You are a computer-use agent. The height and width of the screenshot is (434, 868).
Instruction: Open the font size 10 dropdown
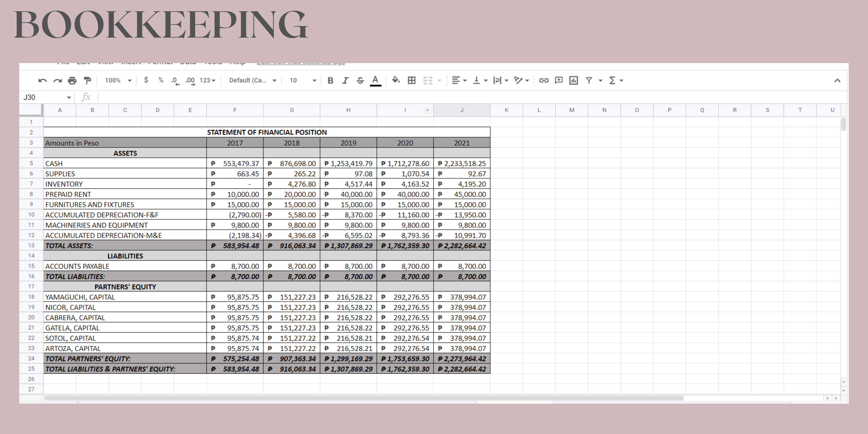coord(303,80)
